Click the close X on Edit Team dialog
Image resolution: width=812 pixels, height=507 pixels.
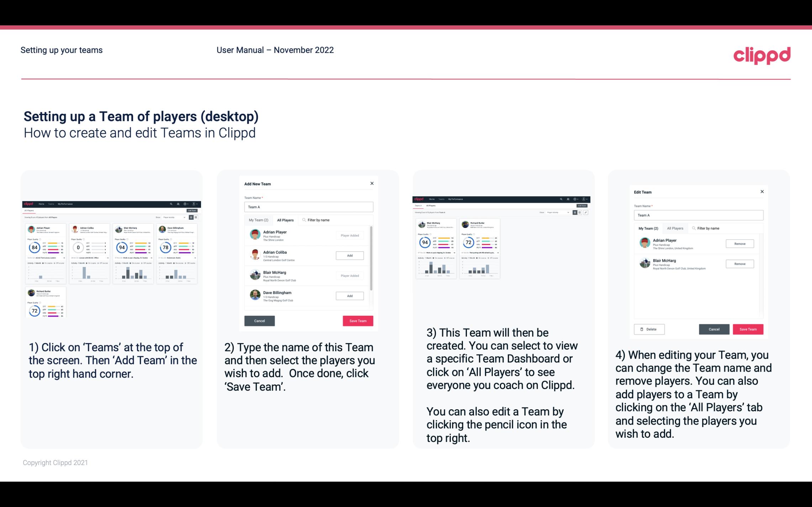coord(762,192)
